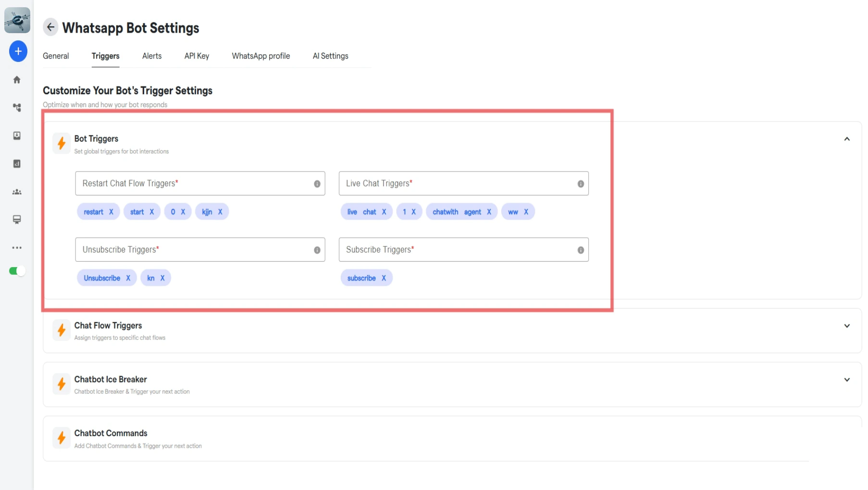Expand the Chat Flow Triggers section
Screen dimensions: 868x490
coord(847,326)
